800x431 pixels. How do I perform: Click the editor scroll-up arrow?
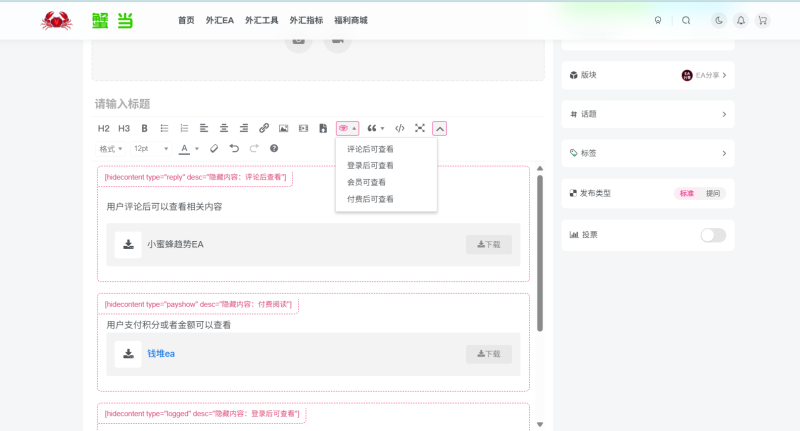540,168
